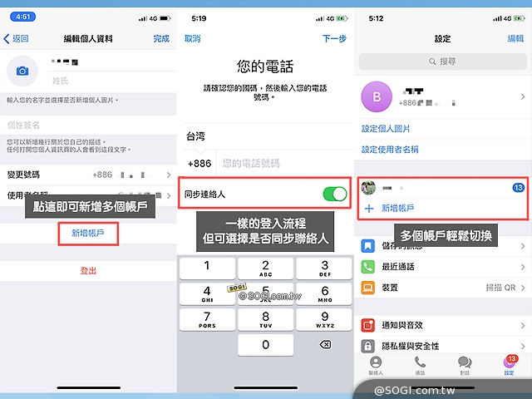Tap 編輯 in the settings screen

tap(515, 38)
